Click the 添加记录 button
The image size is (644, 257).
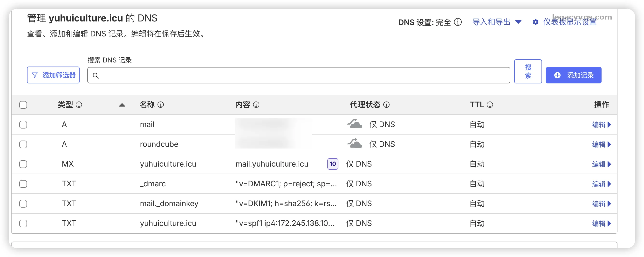coord(573,75)
